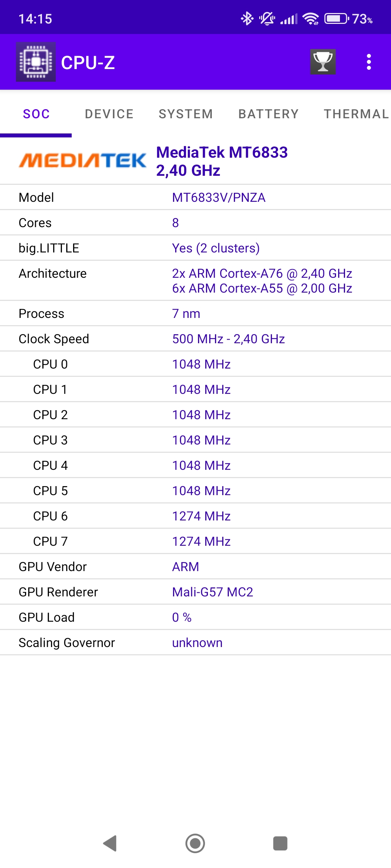This screenshot has height=868, width=391.
Task: Tap the trophy benchmark icon
Action: [x=323, y=62]
